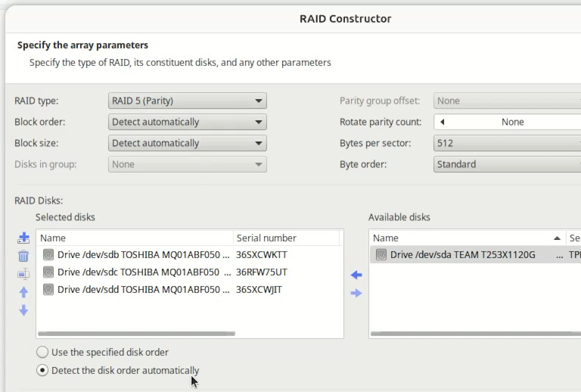Decrease Rotate parity count with left arrow
This screenshot has width=581, height=392.
click(442, 122)
